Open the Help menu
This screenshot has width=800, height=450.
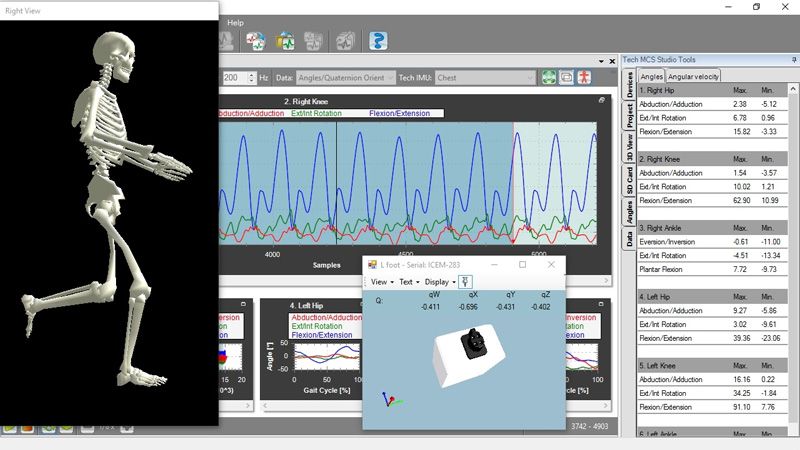[235, 22]
